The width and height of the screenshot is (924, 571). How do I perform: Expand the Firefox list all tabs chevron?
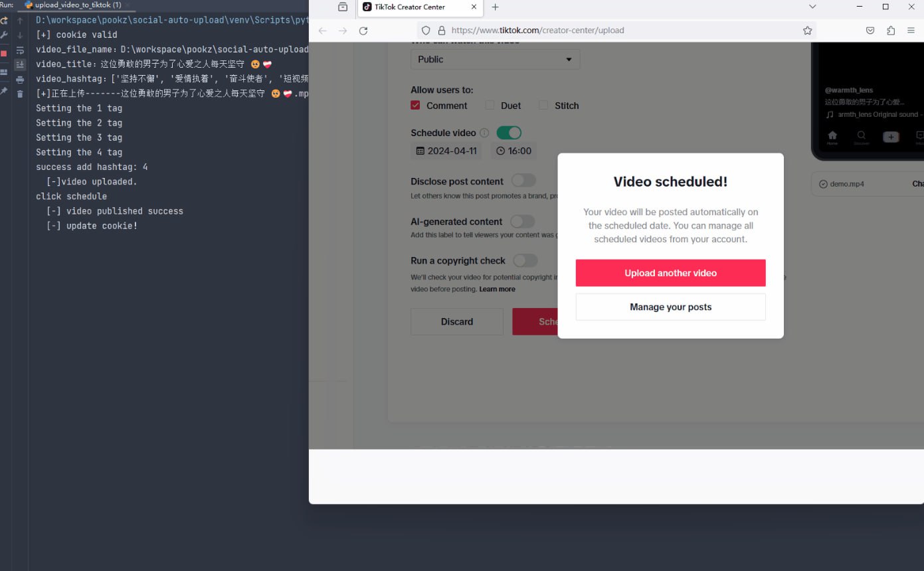812,7
